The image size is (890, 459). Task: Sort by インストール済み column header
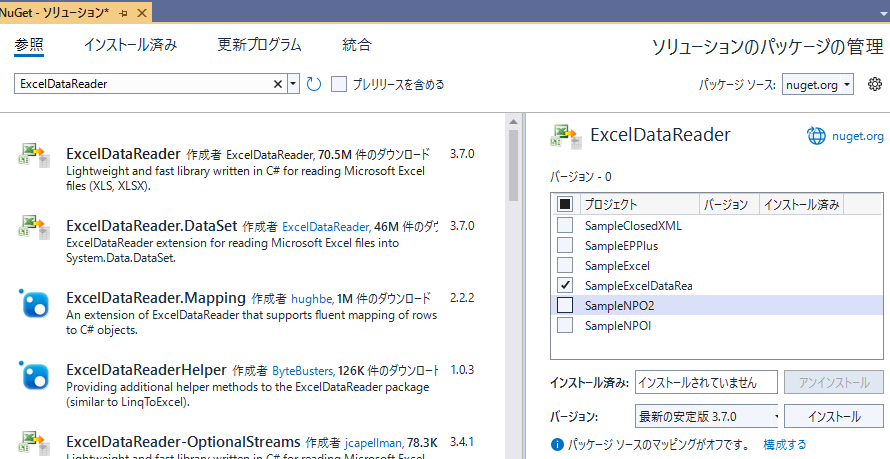pyautogui.click(x=801, y=204)
